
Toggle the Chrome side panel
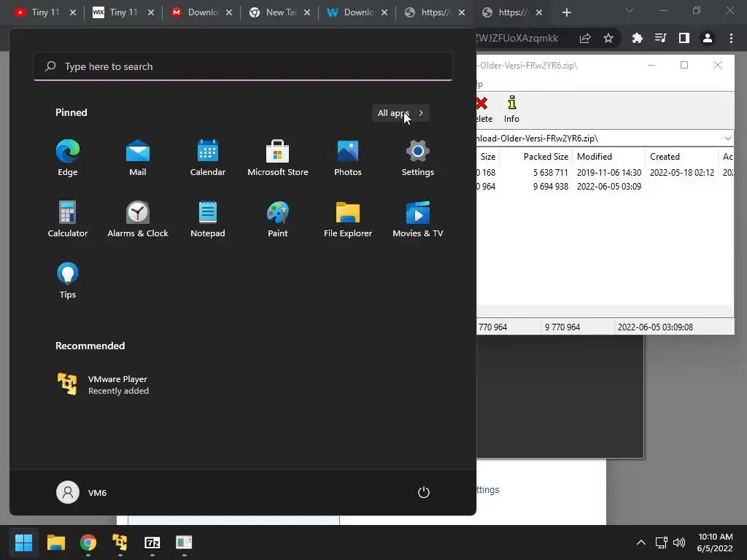click(x=684, y=38)
